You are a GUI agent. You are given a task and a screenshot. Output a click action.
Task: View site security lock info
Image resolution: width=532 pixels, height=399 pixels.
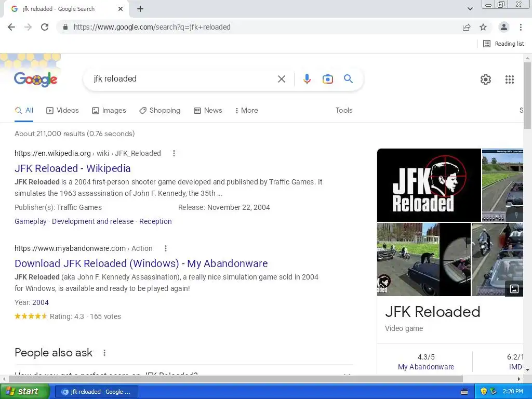(x=65, y=27)
